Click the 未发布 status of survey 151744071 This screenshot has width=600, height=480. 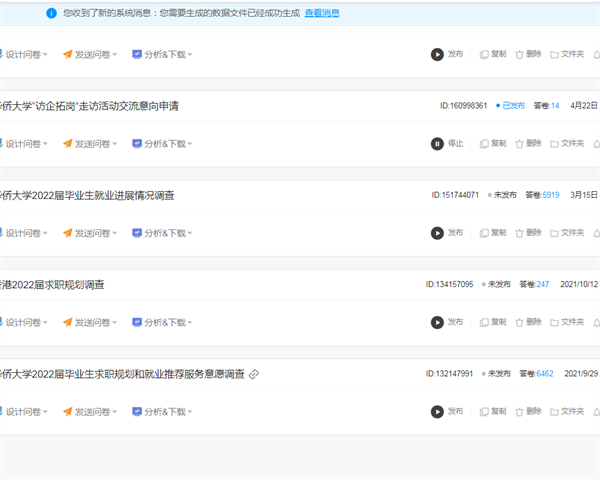(502, 195)
